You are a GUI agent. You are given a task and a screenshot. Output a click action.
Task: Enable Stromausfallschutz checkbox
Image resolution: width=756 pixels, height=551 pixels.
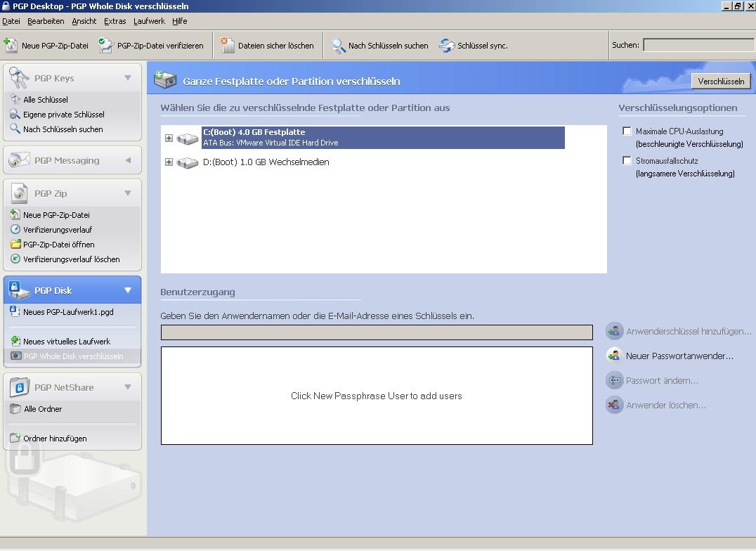(627, 160)
